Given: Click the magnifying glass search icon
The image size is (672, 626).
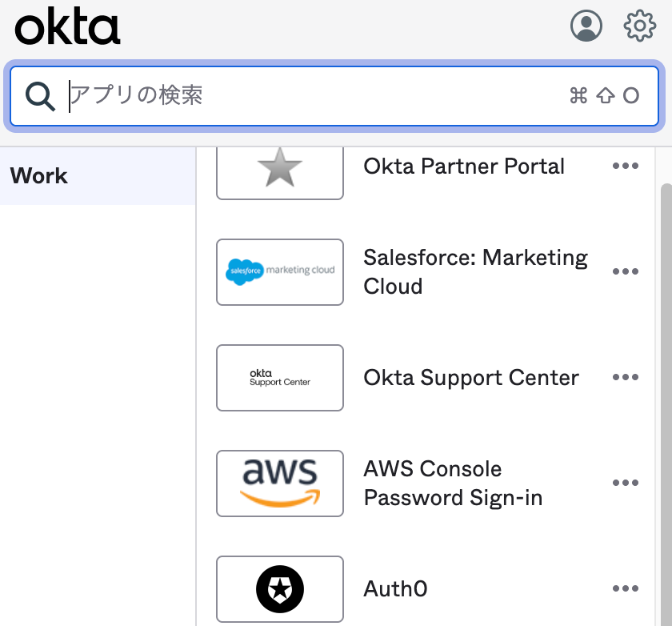Looking at the screenshot, I should tap(40, 96).
